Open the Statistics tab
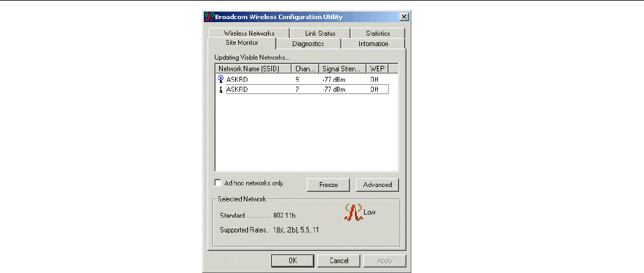 point(378,33)
